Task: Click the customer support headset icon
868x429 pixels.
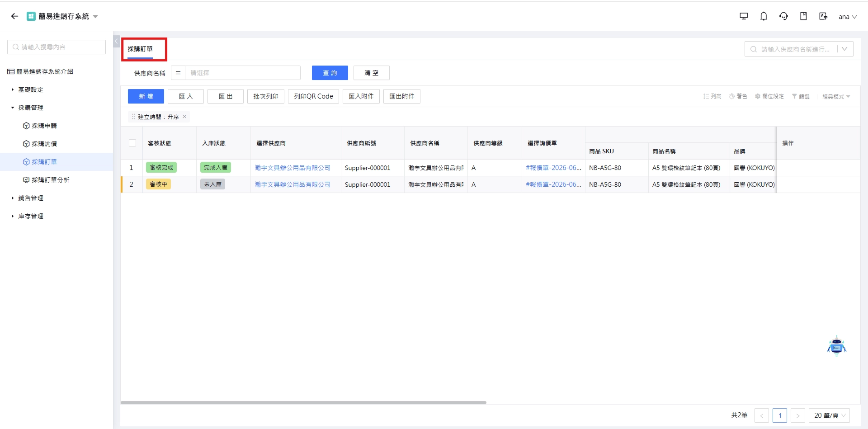Action: [x=783, y=16]
